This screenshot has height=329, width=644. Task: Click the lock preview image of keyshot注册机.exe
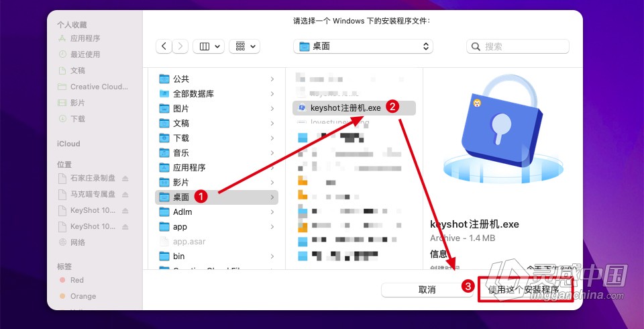[503, 130]
